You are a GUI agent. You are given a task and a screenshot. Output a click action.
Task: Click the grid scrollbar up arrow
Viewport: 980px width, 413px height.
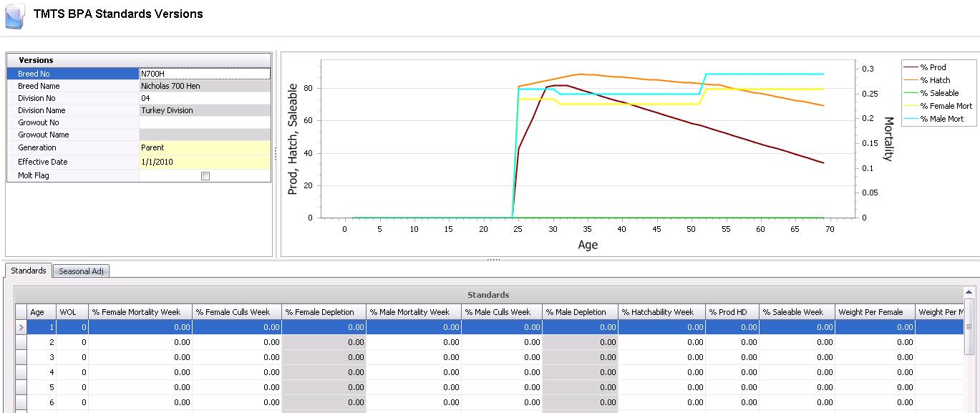(969, 292)
